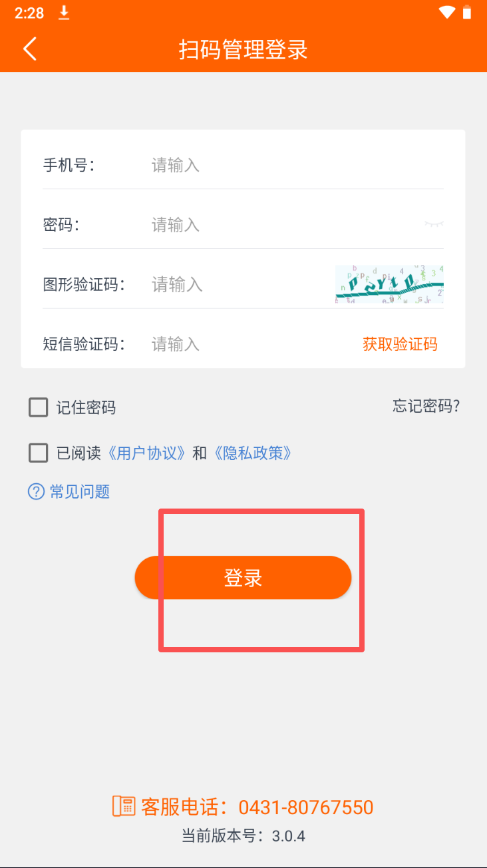Tick the 已阅读 agreement checkbox
487x868 pixels.
coord(39,453)
